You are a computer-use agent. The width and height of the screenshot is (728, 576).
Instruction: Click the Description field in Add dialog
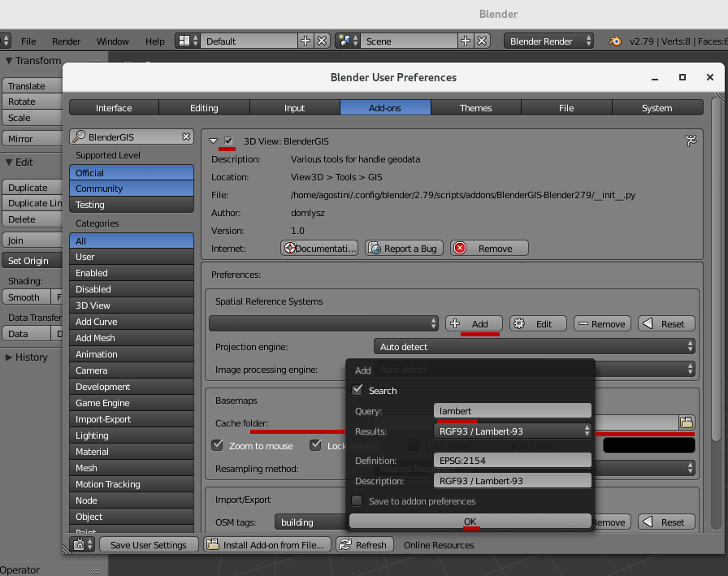tap(513, 480)
